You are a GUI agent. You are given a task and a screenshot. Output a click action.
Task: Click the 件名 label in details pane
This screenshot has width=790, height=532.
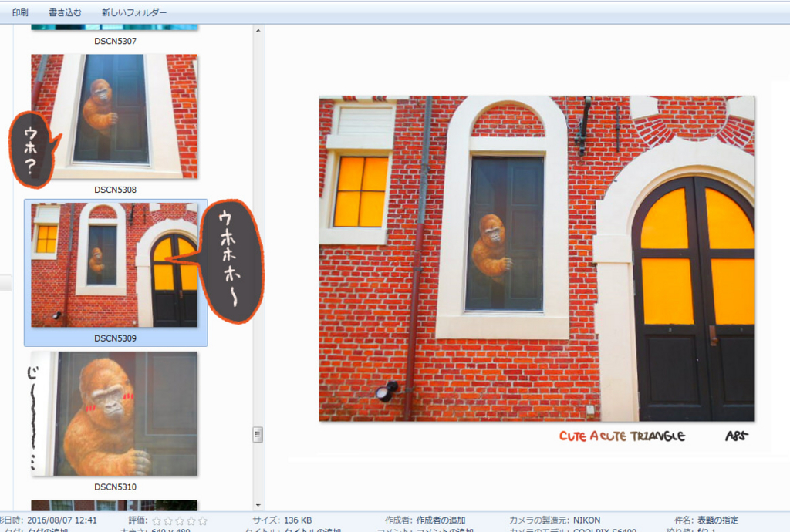pyautogui.click(x=685, y=520)
